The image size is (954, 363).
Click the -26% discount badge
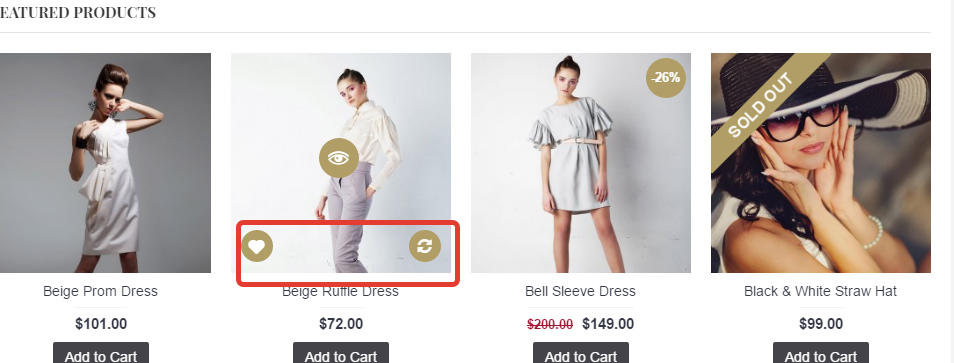(666, 78)
